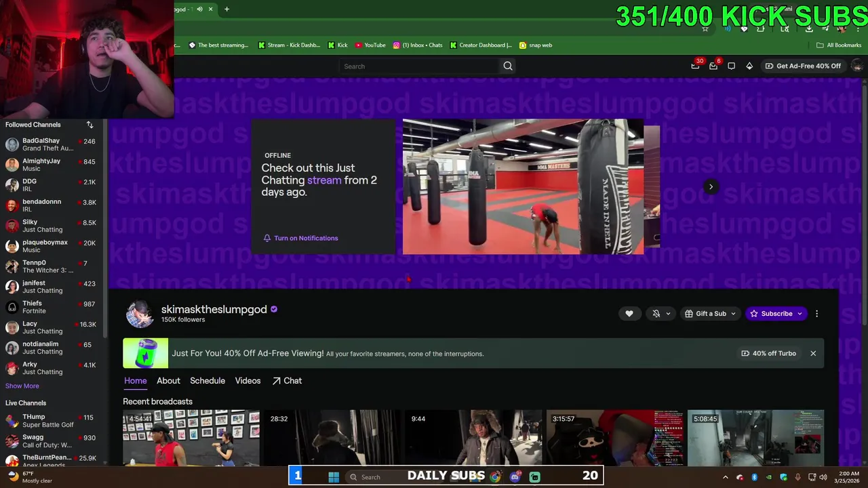The width and height of the screenshot is (868, 488).
Task: Open the user profile avatar menu
Action: click(x=857, y=66)
